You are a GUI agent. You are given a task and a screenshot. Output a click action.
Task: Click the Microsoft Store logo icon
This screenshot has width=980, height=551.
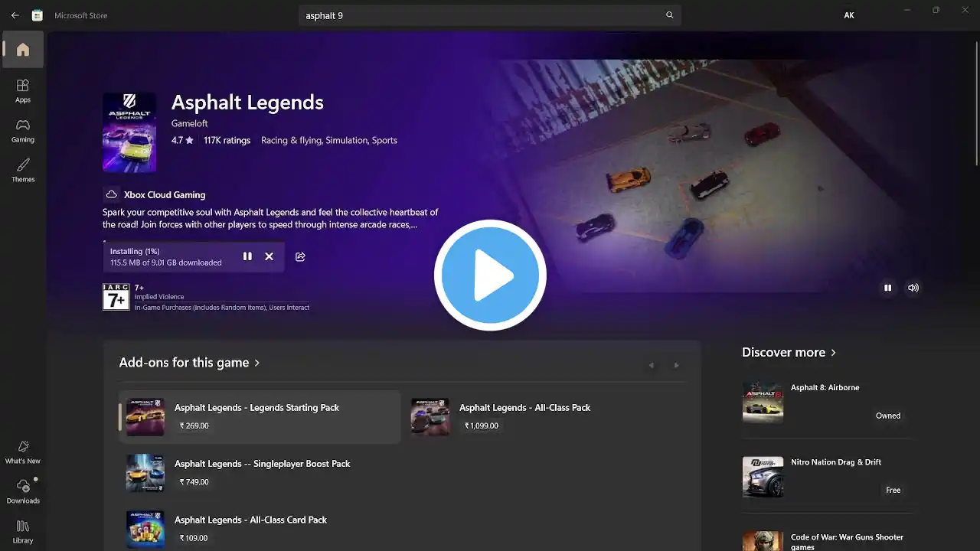pyautogui.click(x=37, y=15)
